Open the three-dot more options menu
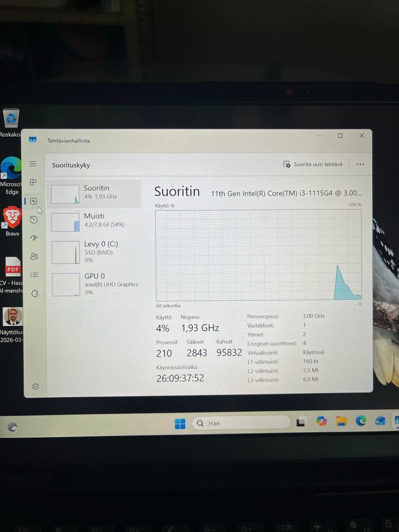This screenshot has height=532, width=399. click(x=360, y=164)
